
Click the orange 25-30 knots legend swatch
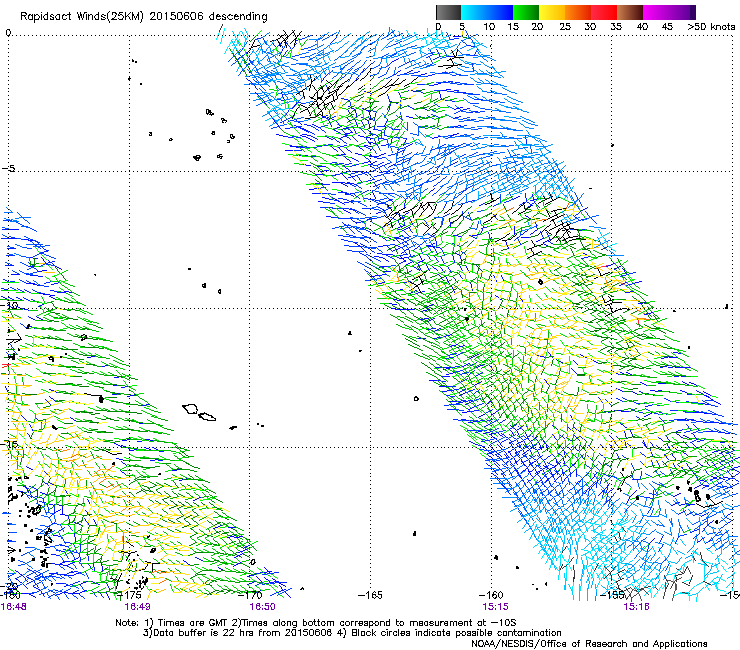coord(578,12)
